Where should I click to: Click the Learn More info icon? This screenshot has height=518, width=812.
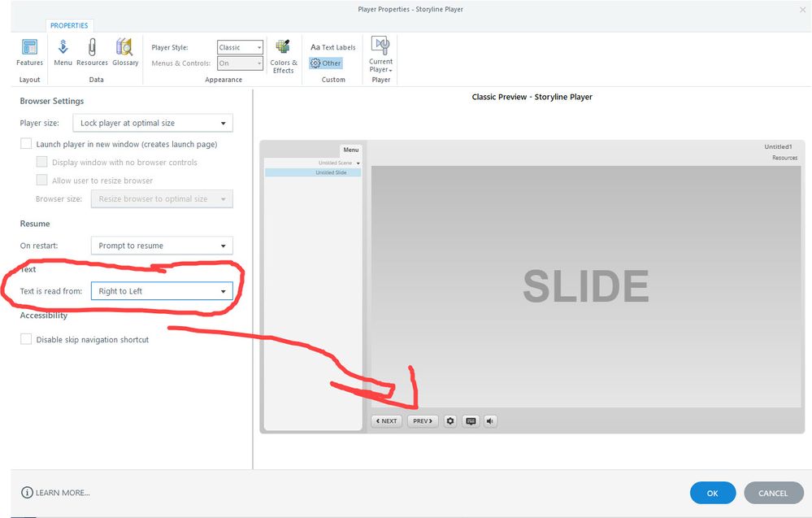pyautogui.click(x=27, y=493)
